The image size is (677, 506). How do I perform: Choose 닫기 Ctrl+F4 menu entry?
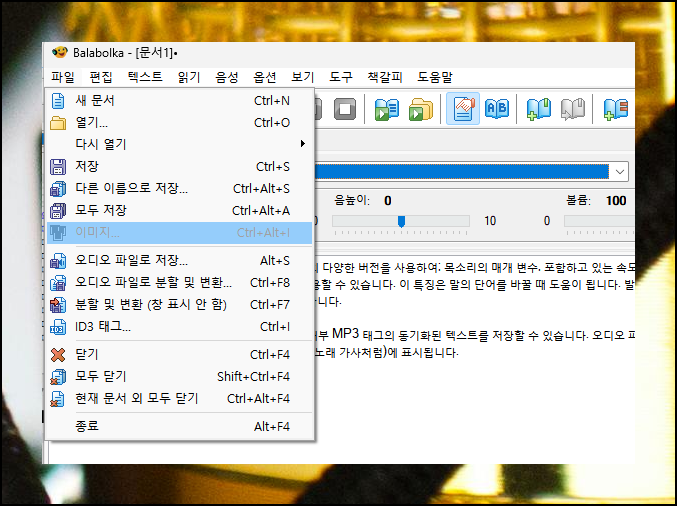179,355
